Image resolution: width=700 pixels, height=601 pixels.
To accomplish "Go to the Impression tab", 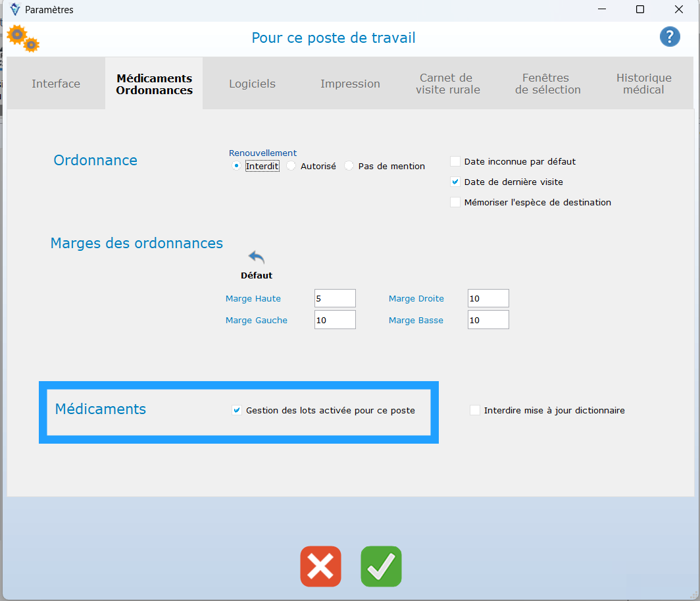I will click(350, 84).
